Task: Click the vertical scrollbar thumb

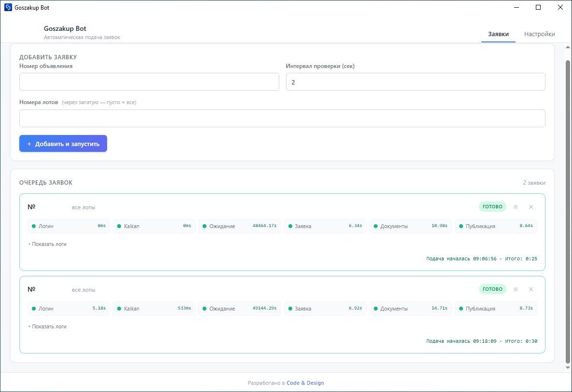Action: pyautogui.click(x=568, y=212)
